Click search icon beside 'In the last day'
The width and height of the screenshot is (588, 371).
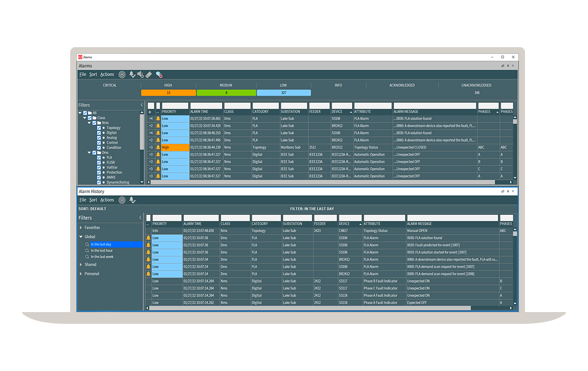87,244
